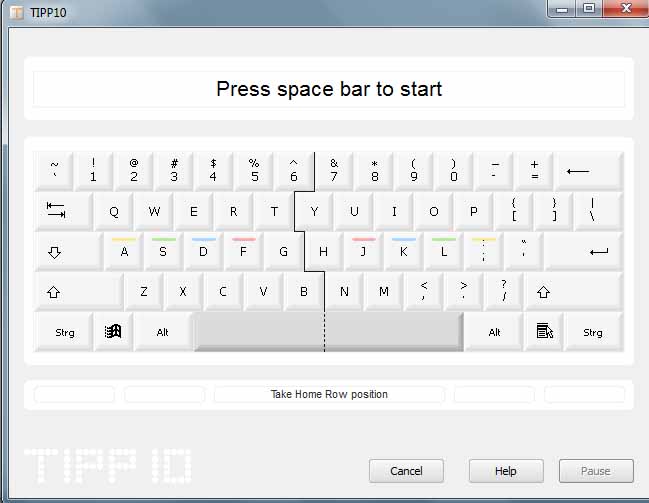Open Help for the lesson
This screenshot has width=649, height=503.
click(x=506, y=471)
